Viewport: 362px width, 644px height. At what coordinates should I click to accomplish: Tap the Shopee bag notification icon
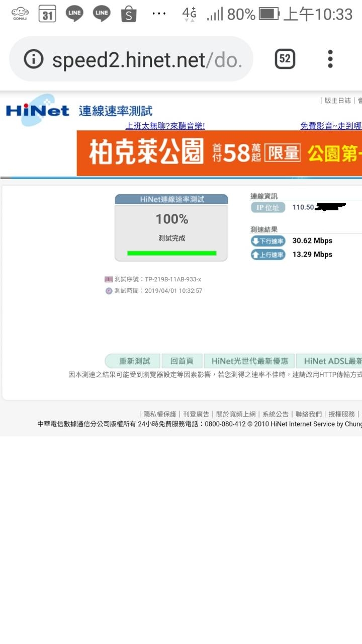[129, 14]
